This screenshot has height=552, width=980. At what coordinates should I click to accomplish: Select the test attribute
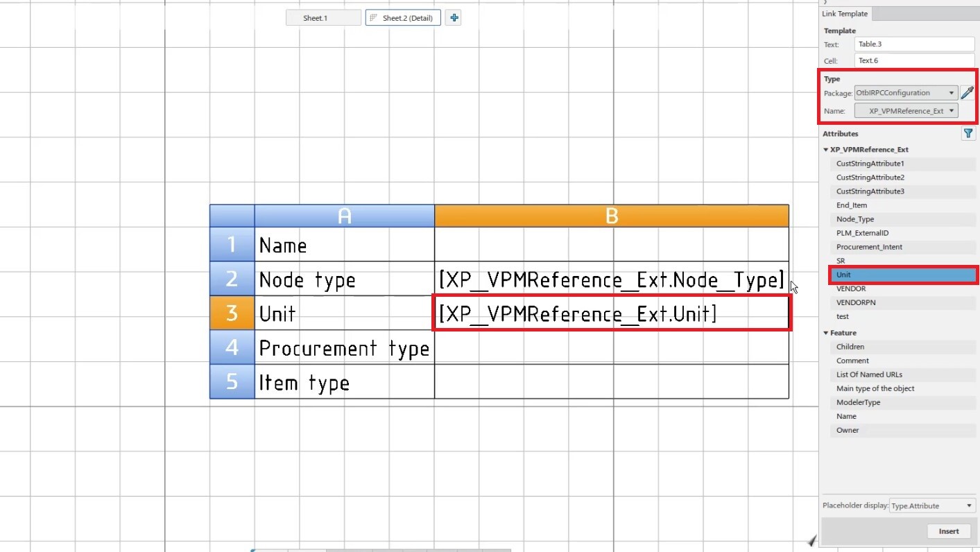pos(902,316)
